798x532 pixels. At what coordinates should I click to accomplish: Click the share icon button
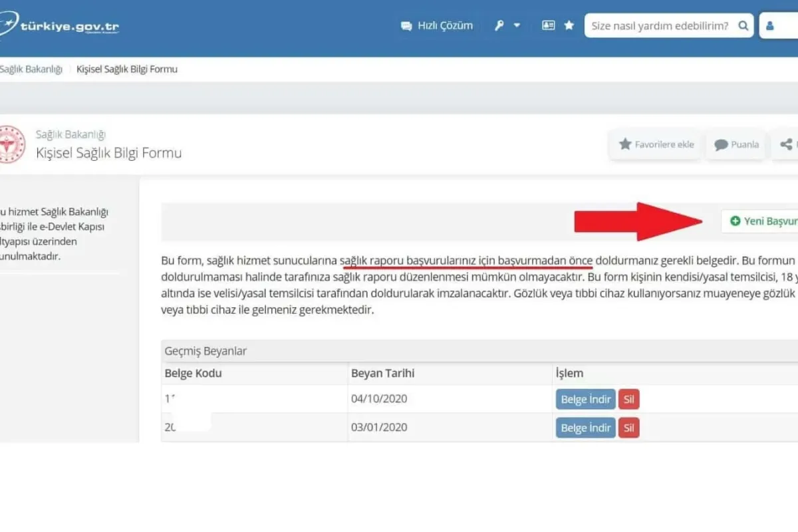[x=785, y=144]
